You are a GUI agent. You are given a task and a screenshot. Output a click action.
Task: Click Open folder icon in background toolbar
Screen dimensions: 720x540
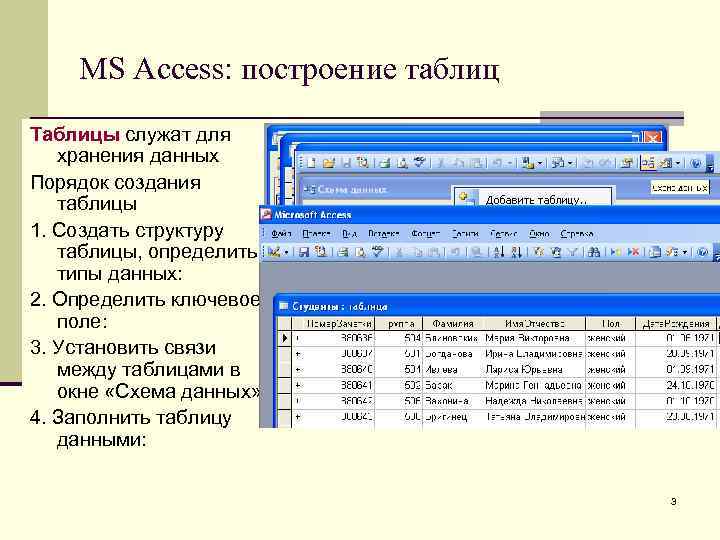(329, 163)
